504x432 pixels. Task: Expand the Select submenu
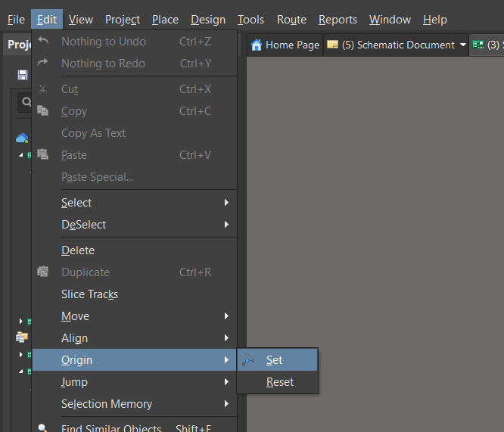point(135,203)
